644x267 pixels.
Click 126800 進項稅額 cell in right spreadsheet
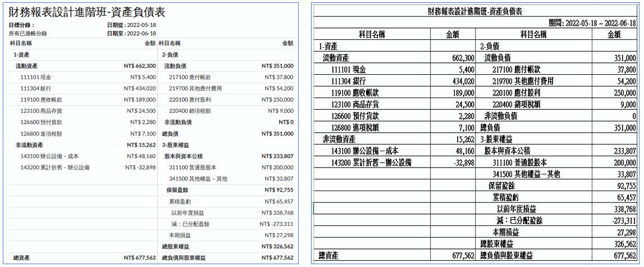click(x=372, y=128)
